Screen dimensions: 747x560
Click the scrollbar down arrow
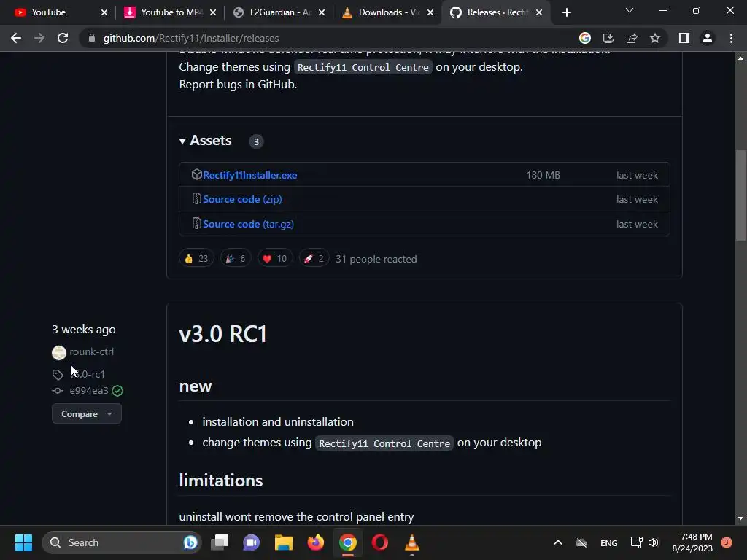click(x=740, y=518)
